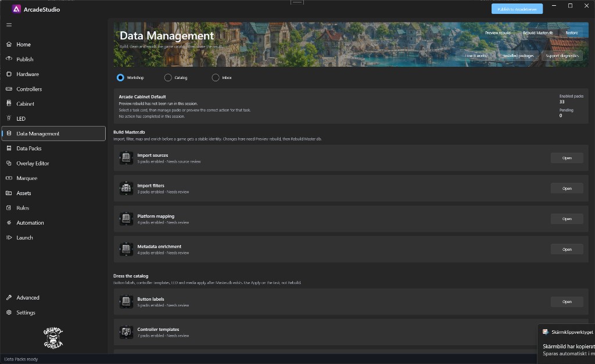Click the Marquee sidebar icon
Viewport: 595px width, 364px height.
9,178
